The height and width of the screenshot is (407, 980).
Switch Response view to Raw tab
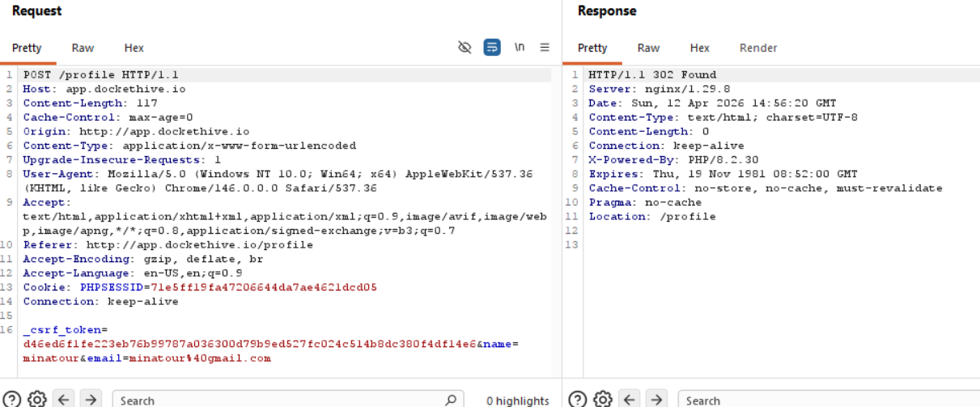coord(648,48)
